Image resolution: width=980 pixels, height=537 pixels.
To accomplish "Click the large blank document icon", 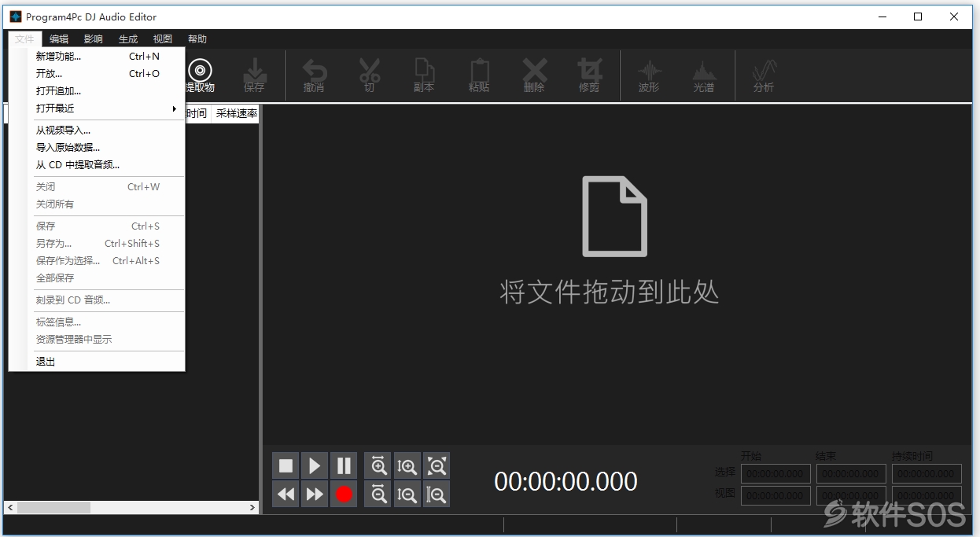I will 614,216.
